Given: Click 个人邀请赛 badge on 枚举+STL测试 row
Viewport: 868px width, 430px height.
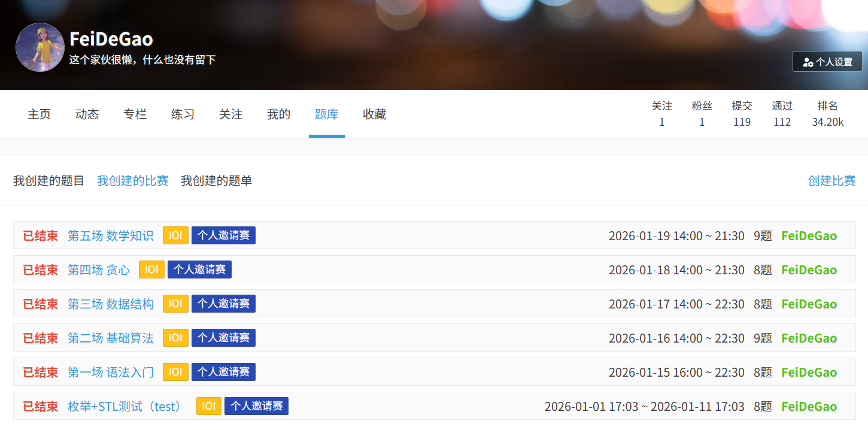Looking at the screenshot, I should 256,407.
